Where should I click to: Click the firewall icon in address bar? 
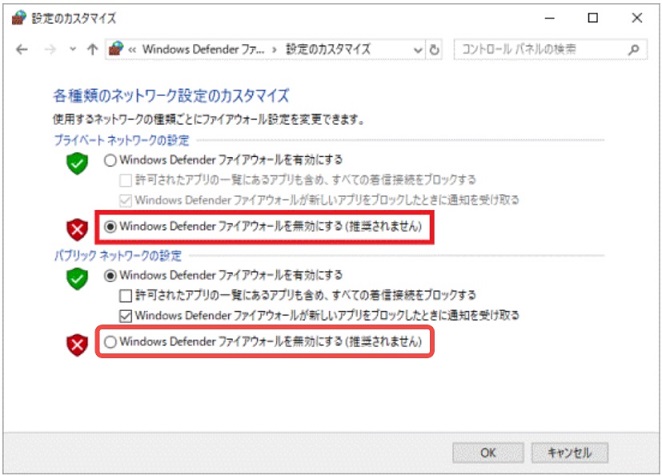(x=116, y=49)
